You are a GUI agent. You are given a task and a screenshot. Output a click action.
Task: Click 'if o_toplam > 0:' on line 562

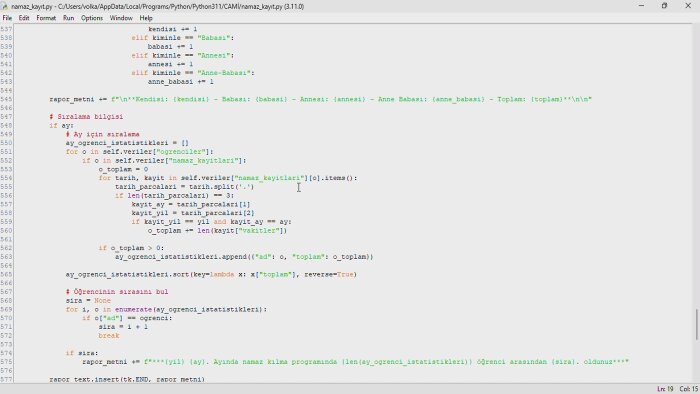(x=131, y=248)
